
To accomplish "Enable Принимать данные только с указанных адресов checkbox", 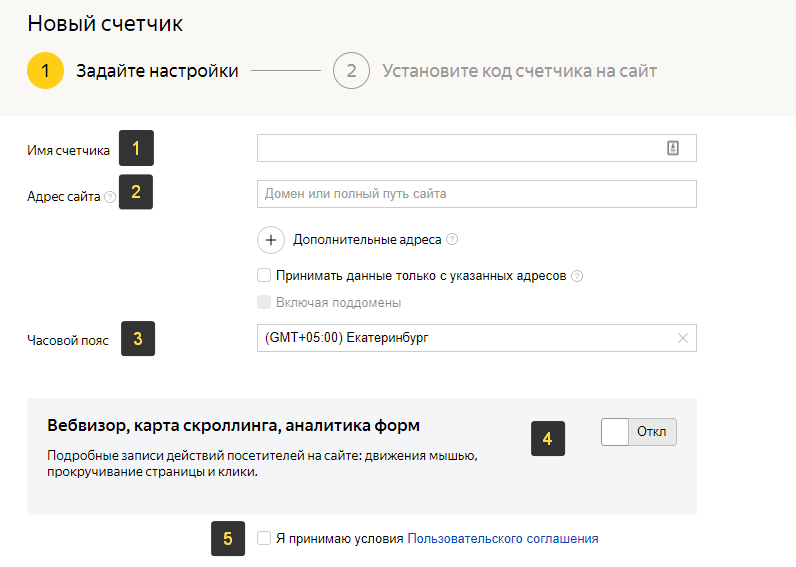I will click(x=264, y=275).
